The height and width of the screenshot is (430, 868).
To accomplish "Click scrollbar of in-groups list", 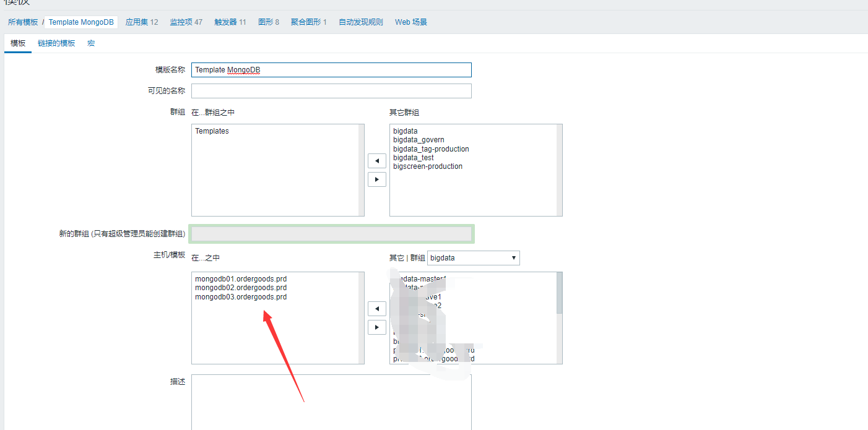I will [361, 170].
